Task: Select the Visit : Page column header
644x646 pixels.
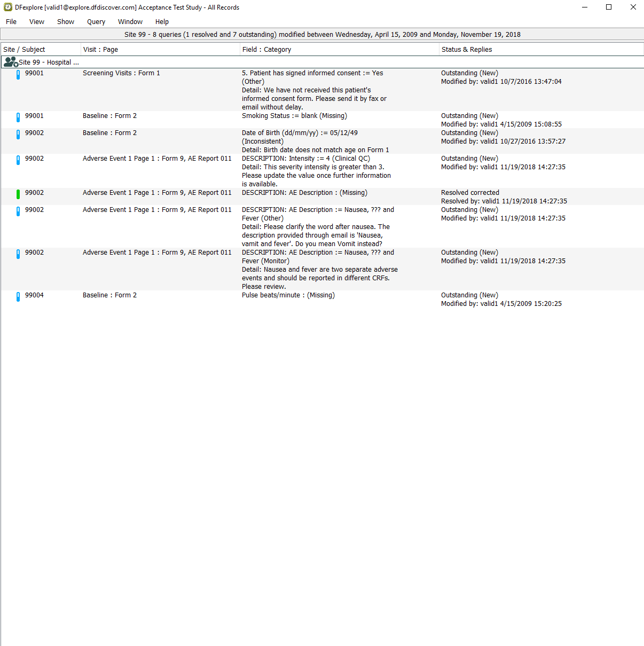Action: click(x=100, y=50)
